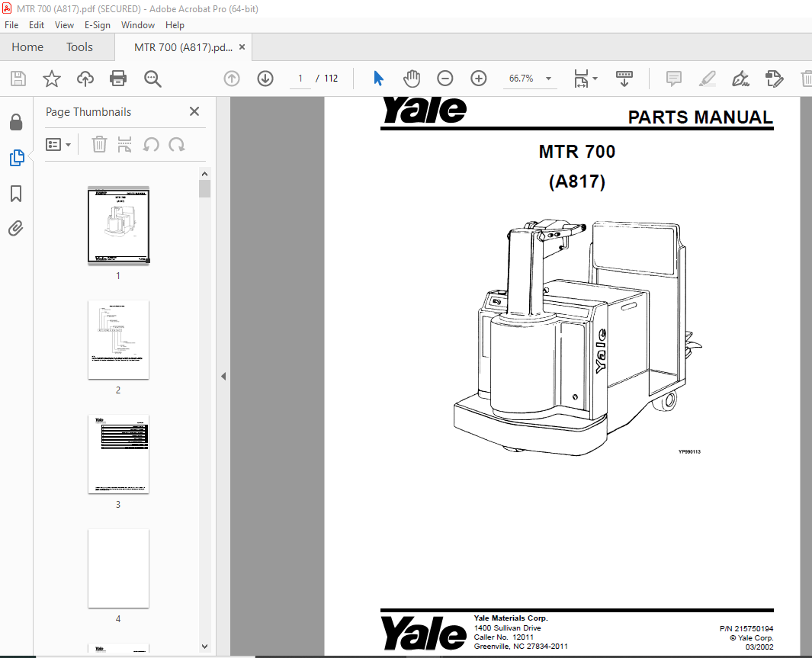Click thumbnails scrollbar down arrow
The height and width of the screenshot is (658, 812).
click(204, 646)
